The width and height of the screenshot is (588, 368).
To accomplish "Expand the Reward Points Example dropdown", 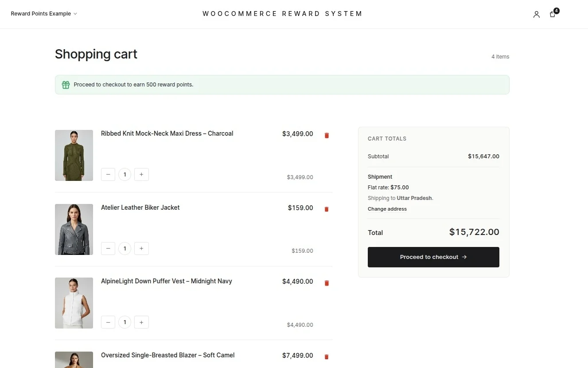I will tap(44, 14).
